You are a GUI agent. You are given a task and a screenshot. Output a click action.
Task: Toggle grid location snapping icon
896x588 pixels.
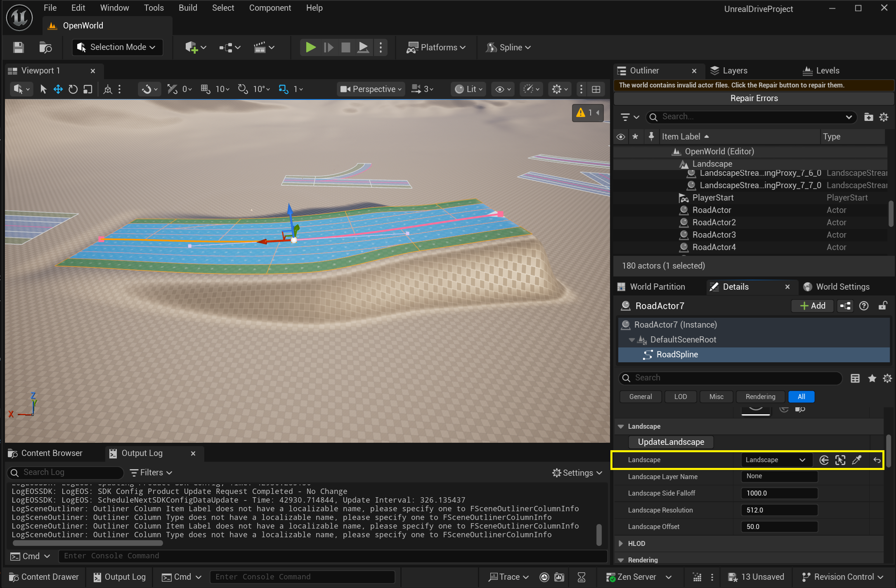(205, 89)
